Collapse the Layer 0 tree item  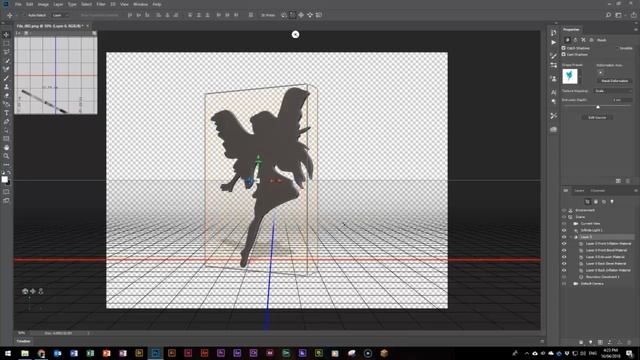[x=571, y=237]
